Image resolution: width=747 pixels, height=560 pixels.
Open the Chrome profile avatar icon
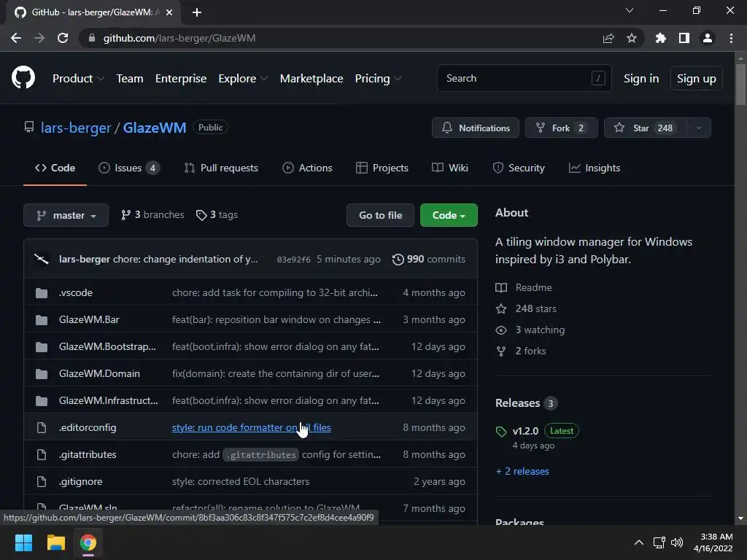tap(708, 38)
